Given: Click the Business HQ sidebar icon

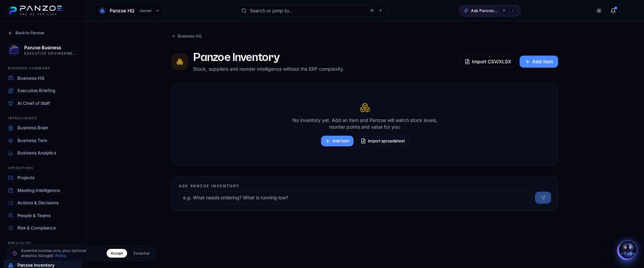Looking at the screenshot, I should [11, 78].
